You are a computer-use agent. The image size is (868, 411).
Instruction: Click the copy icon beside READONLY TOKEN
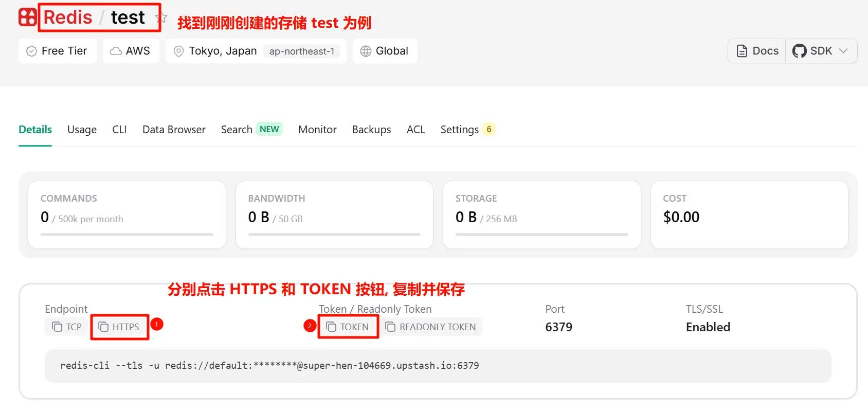tap(390, 327)
